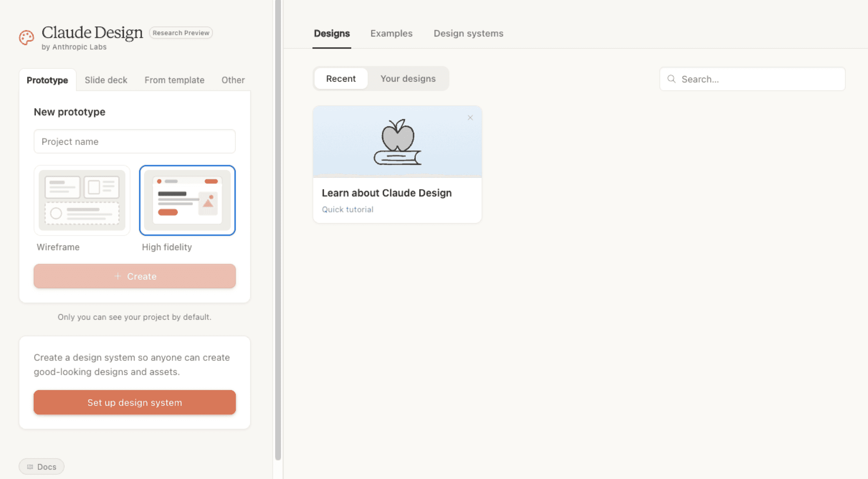The image size is (868, 479).
Task: Click the Project name input field
Action: coord(135,141)
